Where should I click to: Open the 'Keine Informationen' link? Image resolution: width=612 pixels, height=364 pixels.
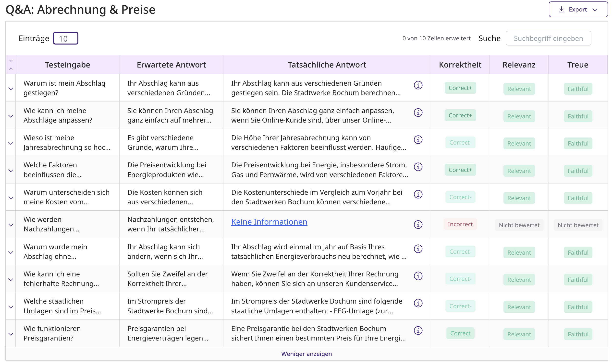(269, 222)
